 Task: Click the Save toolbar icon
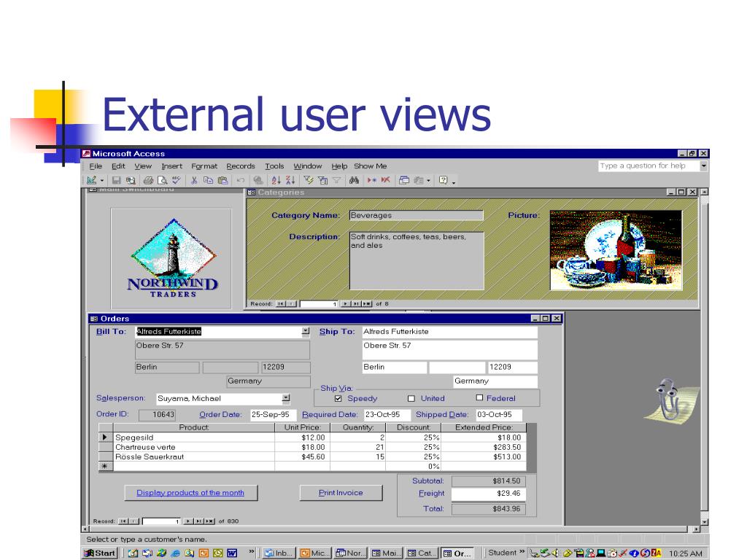(x=116, y=181)
